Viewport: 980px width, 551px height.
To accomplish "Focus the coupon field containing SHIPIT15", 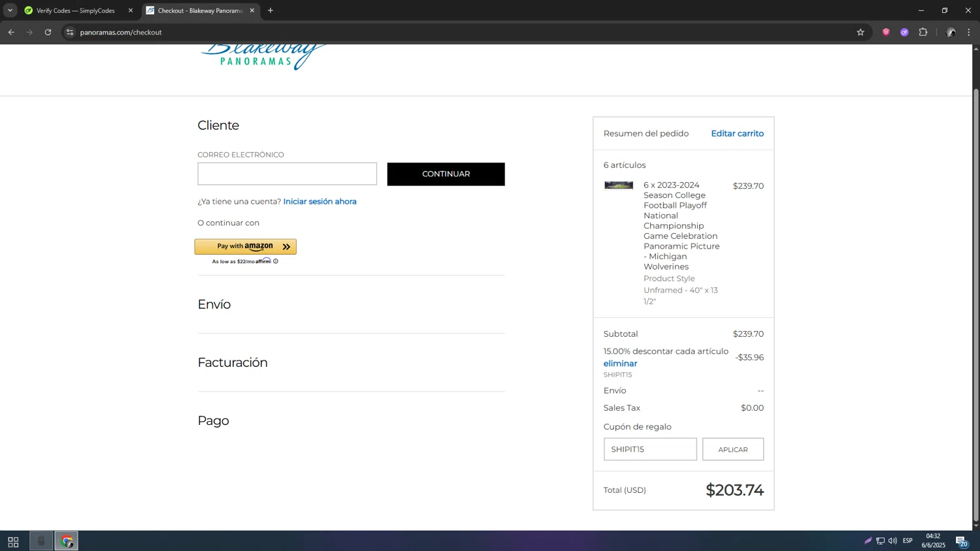I will pyautogui.click(x=650, y=449).
